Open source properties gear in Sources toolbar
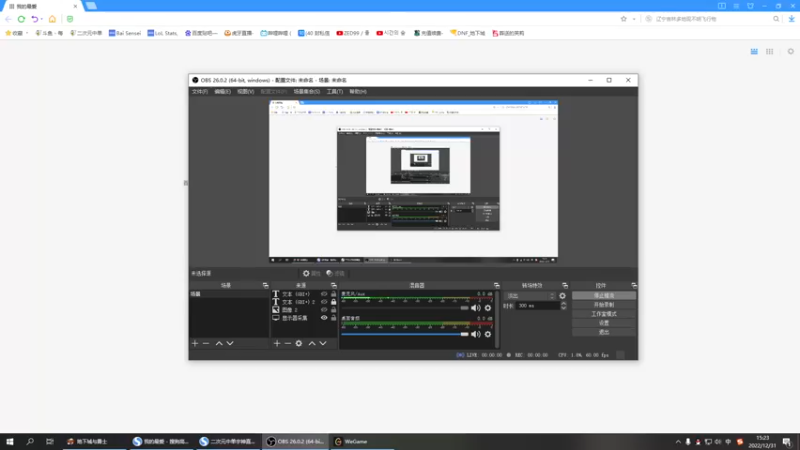This screenshot has height=450, width=800. coord(299,343)
